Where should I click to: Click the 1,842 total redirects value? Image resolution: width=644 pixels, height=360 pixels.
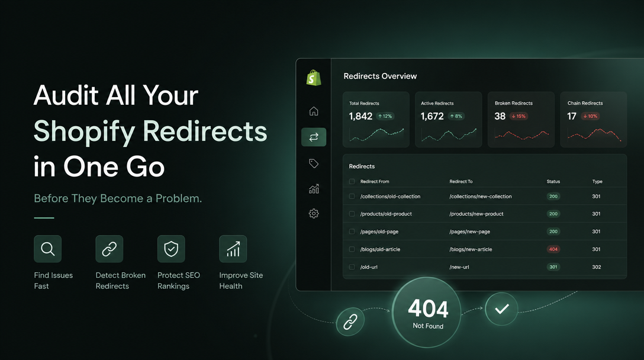[x=360, y=116]
